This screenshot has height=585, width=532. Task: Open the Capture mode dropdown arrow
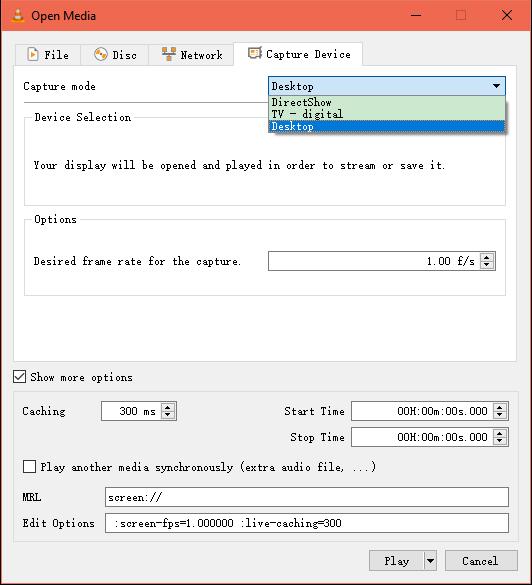pyautogui.click(x=496, y=86)
